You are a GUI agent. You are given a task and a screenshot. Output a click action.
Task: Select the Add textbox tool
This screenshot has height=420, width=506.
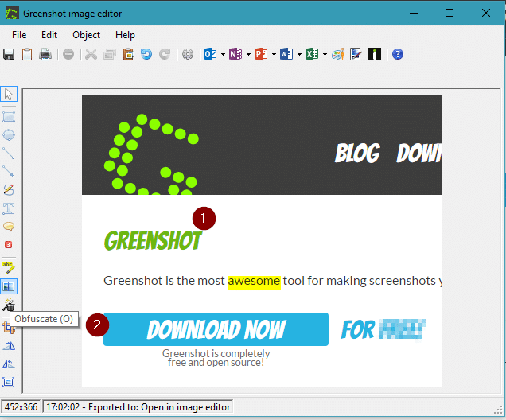[9, 208]
